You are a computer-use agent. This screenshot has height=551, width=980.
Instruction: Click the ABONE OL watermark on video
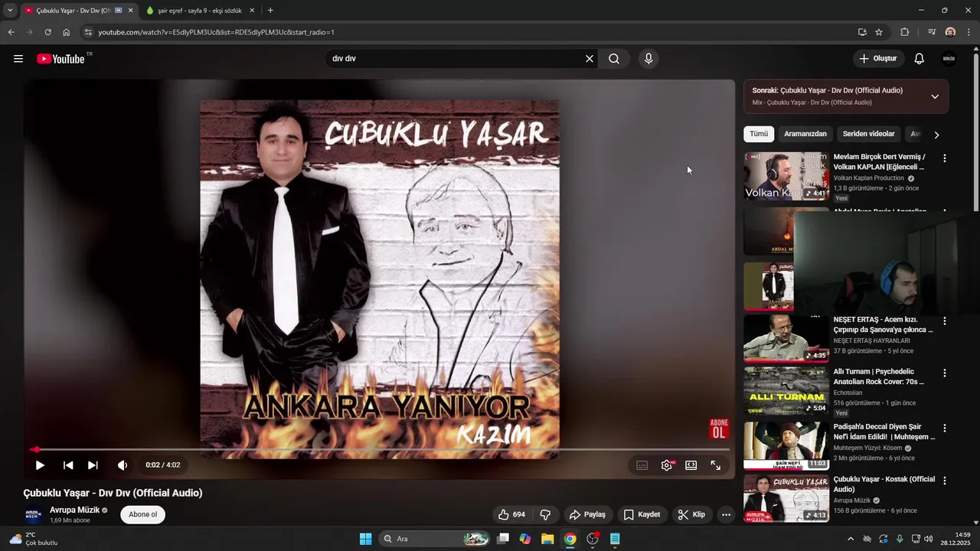coord(719,429)
